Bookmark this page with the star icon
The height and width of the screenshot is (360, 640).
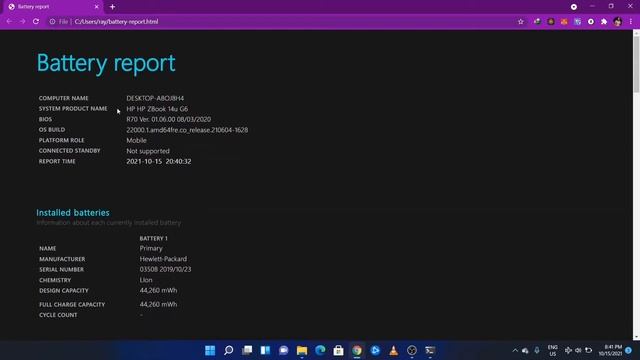[x=520, y=22]
